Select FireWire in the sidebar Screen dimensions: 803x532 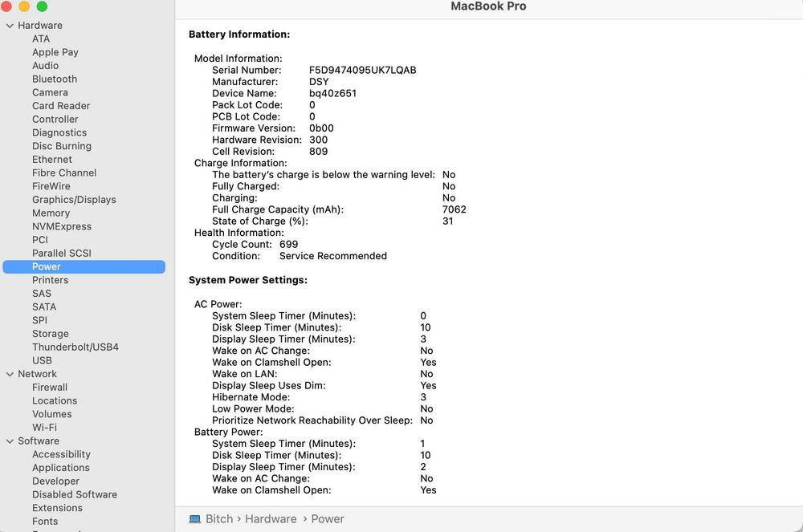[x=51, y=186]
